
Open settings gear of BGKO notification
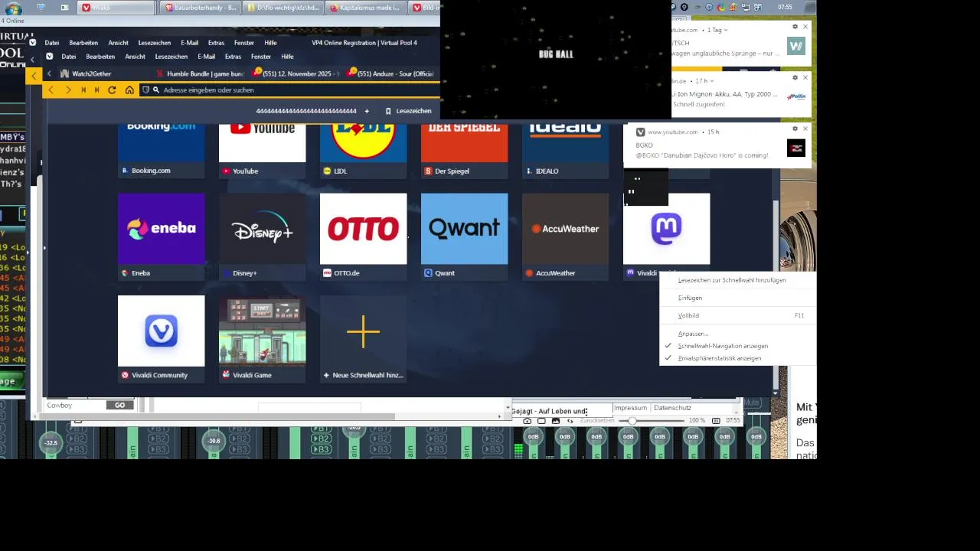click(x=795, y=129)
